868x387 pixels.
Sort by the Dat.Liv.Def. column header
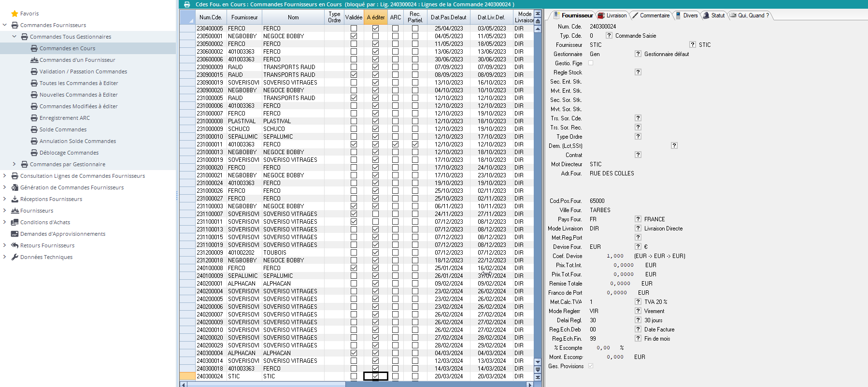(x=491, y=17)
